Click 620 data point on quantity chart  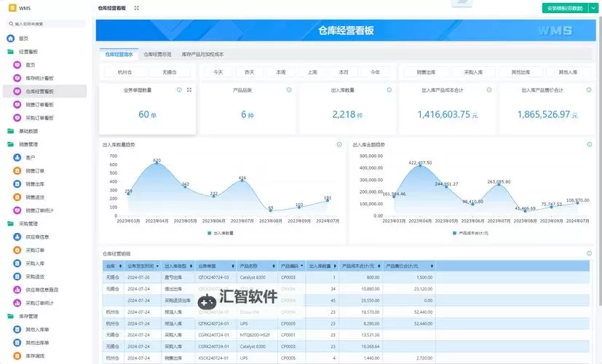[x=157, y=163]
